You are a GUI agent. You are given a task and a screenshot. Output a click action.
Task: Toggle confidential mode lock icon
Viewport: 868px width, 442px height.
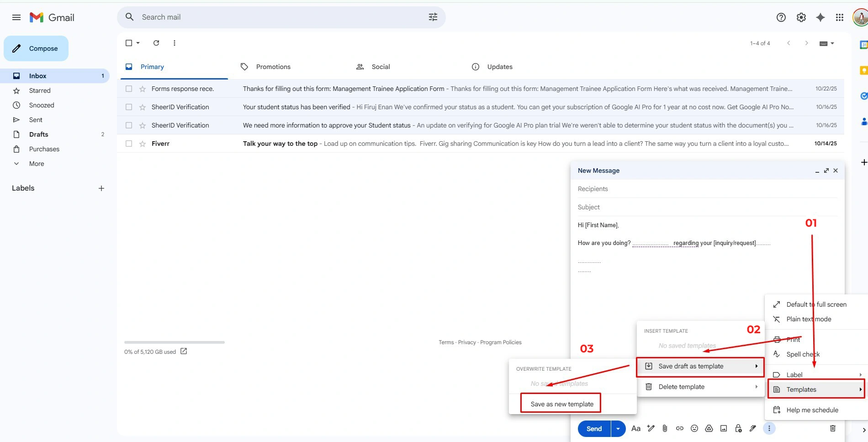click(x=738, y=428)
